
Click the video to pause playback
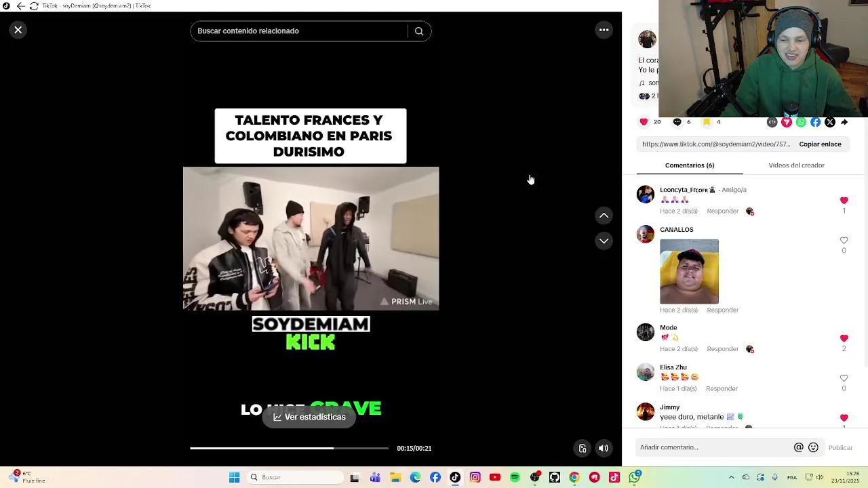tap(311, 239)
